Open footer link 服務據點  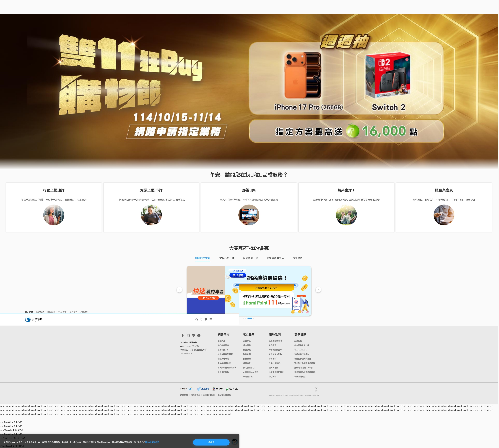point(247,350)
